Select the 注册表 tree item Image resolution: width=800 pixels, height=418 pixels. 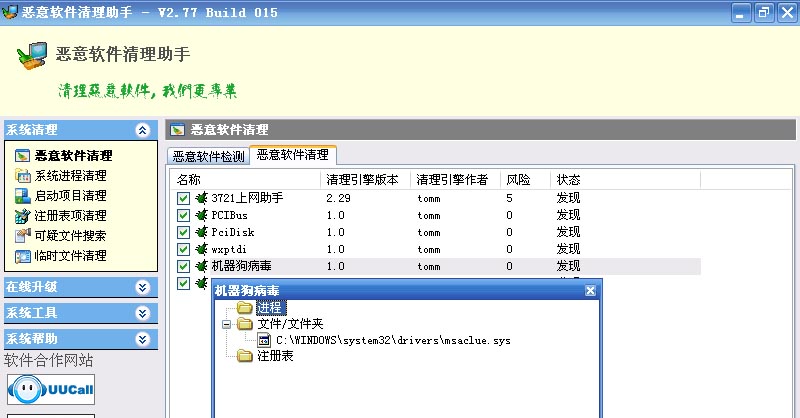pos(275,356)
